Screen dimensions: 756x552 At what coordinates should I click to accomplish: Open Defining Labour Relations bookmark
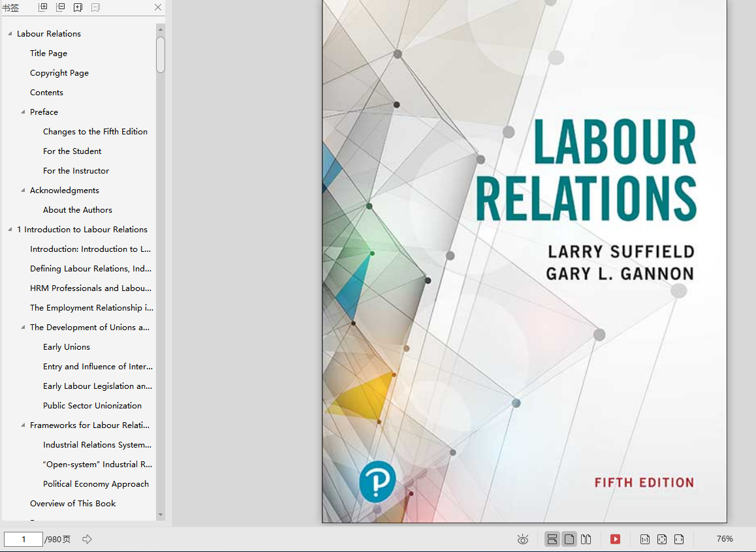coord(91,269)
